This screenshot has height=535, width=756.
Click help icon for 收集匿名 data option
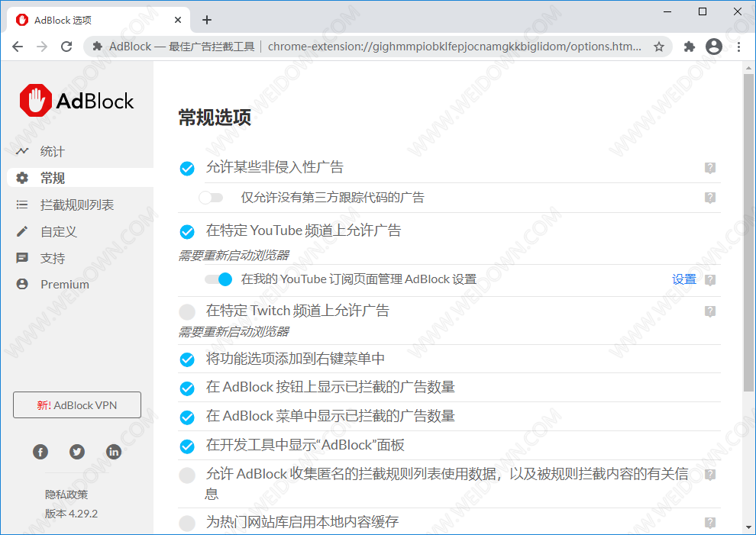[x=709, y=474]
